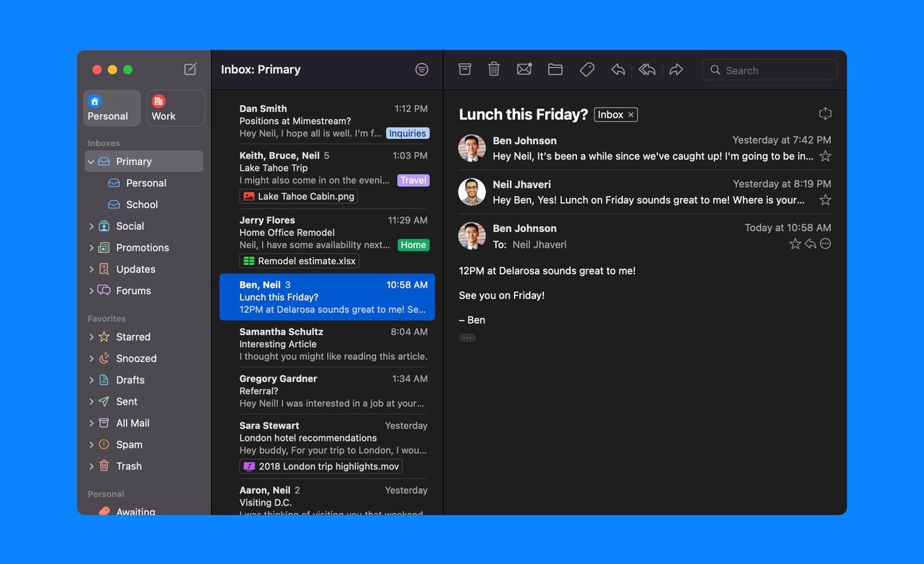The width and height of the screenshot is (924, 564).
Task: Collapse the Primary inbox chevron
Action: (91, 161)
